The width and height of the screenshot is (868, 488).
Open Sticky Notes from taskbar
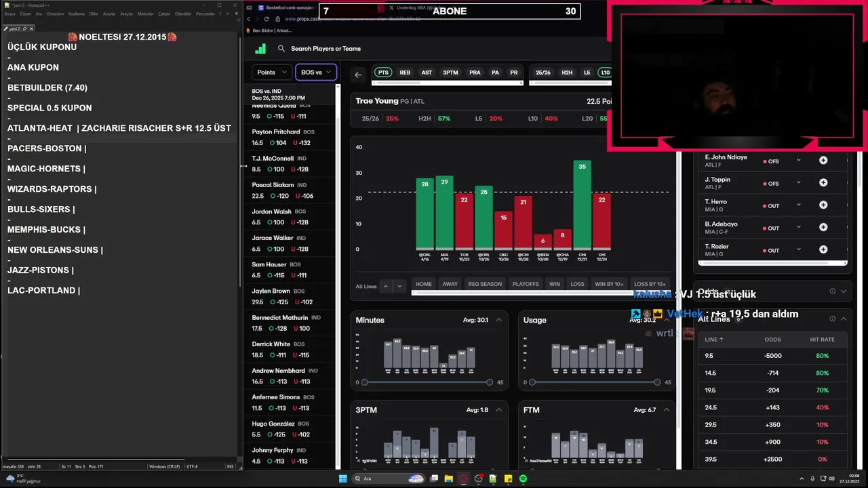509,479
